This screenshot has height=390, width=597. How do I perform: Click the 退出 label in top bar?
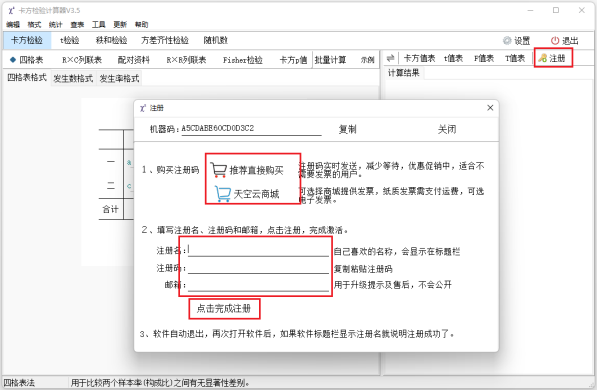(570, 41)
